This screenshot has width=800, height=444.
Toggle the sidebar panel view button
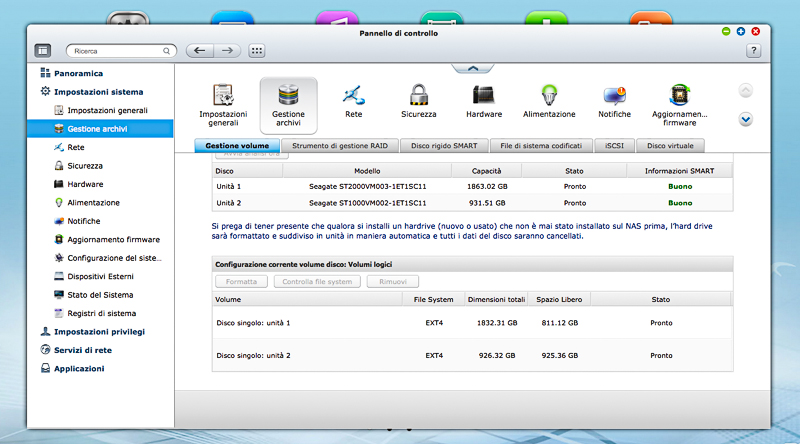42,50
